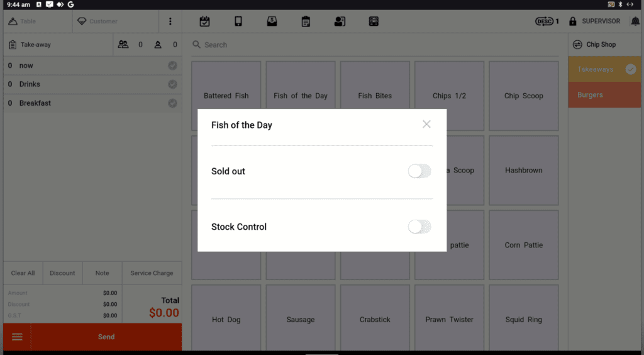Image resolution: width=644 pixels, height=355 pixels.
Task: Click the staff ID card icon
Action: (340, 21)
